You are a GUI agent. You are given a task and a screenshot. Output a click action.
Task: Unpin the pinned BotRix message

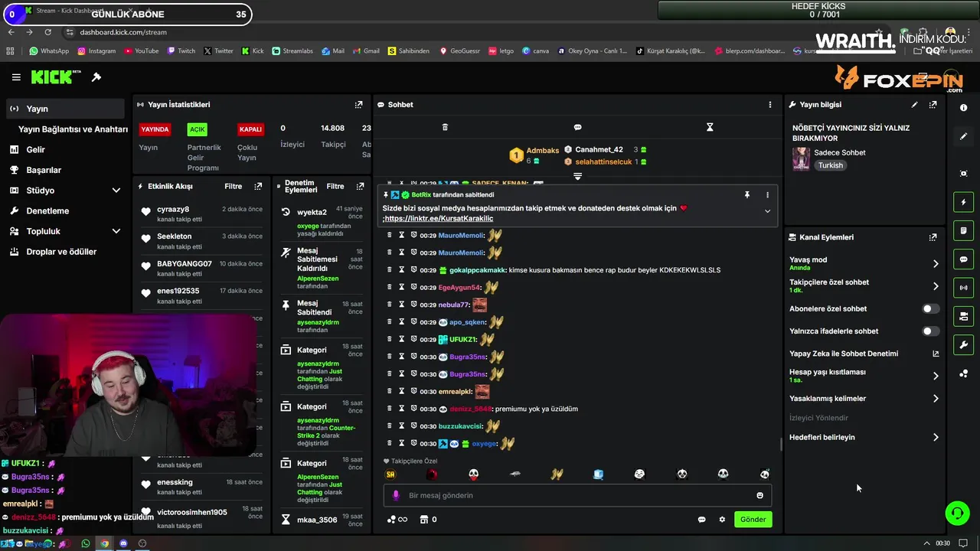(x=746, y=195)
